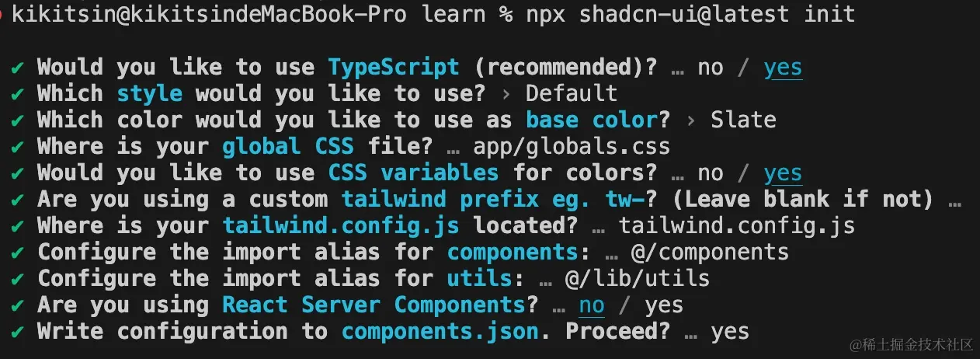
Task: Click the 'npx shadcn-ui@latest init' command text
Action: click(x=691, y=15)
